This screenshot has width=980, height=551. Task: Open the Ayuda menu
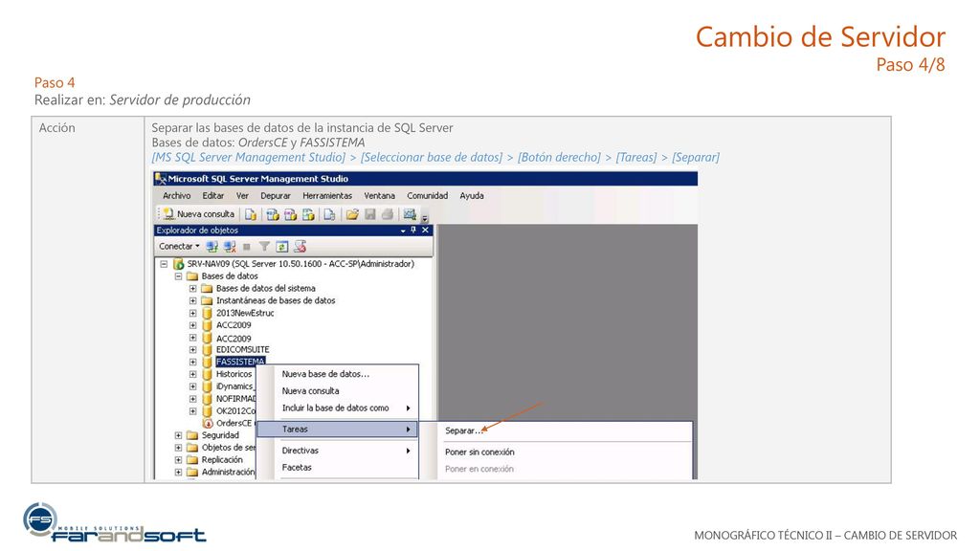click(472, 195)
